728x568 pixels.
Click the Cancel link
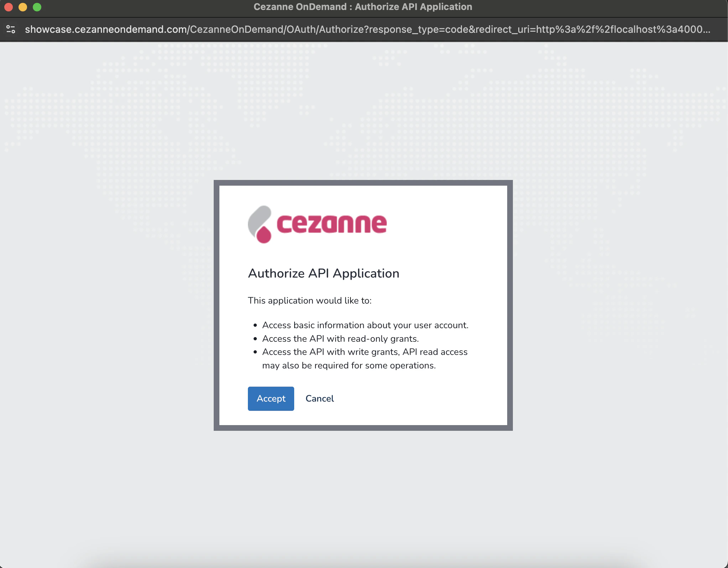319,398
